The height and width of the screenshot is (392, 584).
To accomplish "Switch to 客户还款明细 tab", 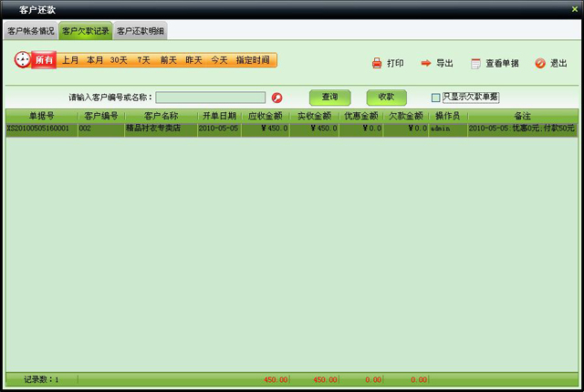I will click(x=141, y=31).
